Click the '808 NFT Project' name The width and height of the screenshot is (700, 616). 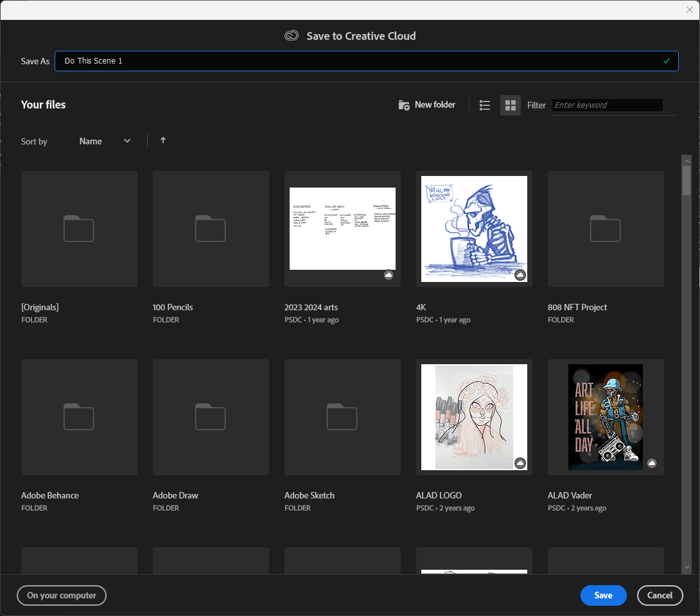coord(577,308)
